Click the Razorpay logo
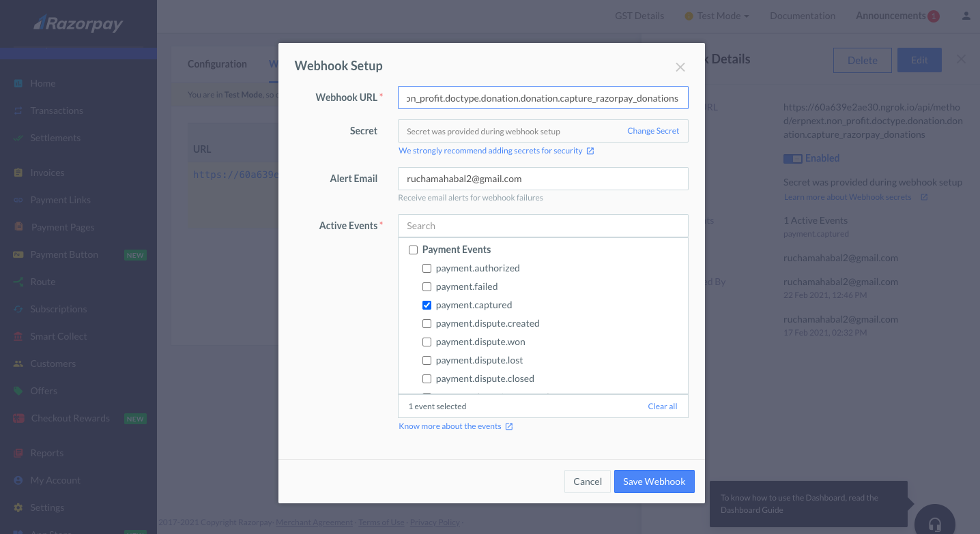The width and height of the screenshot is (980, 534). 77,23
